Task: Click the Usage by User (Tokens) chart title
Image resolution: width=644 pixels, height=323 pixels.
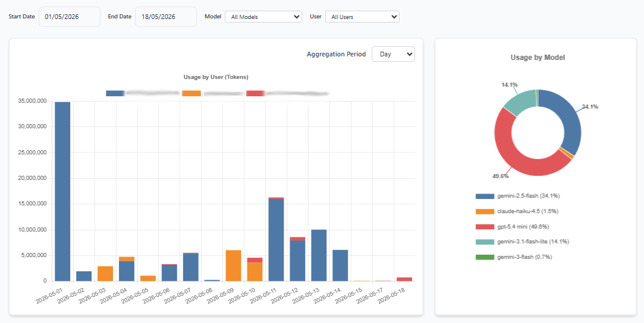Action: (216, 77)
